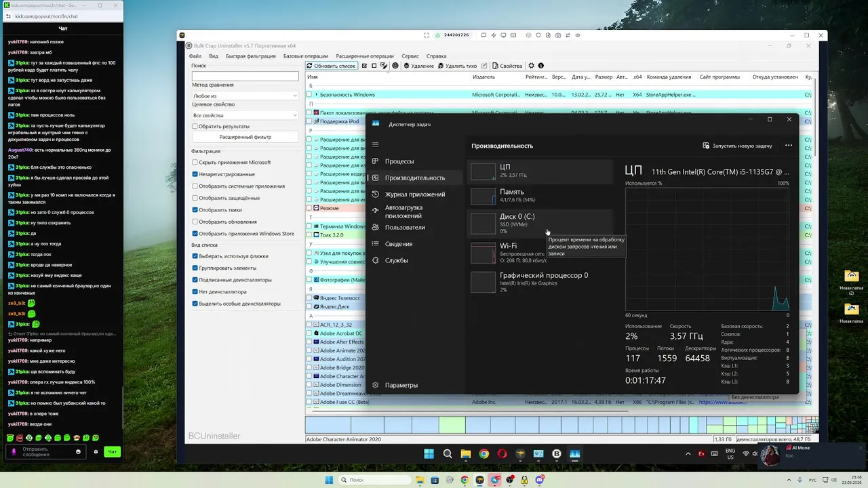Select CPU (ЦП) performance graph entry

540,171
